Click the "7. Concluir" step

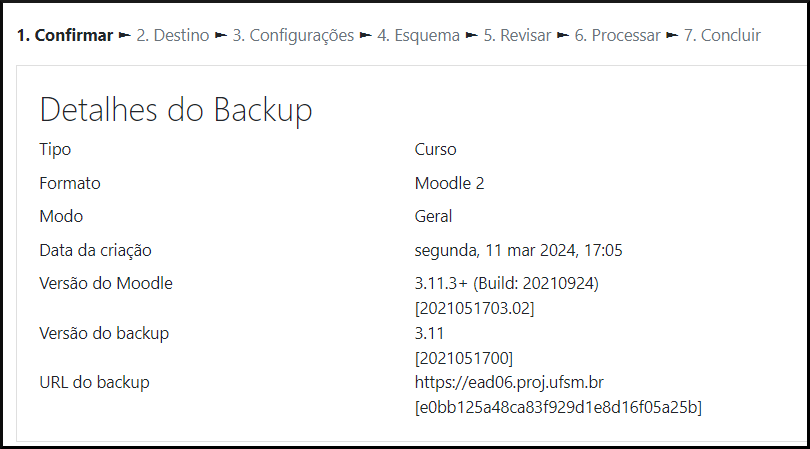coord(722,36)
